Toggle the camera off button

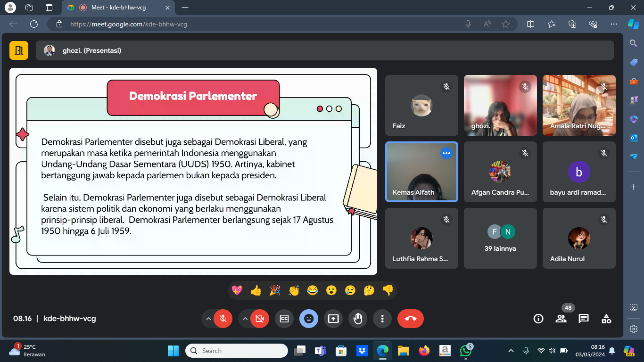[x=259, y=319]
